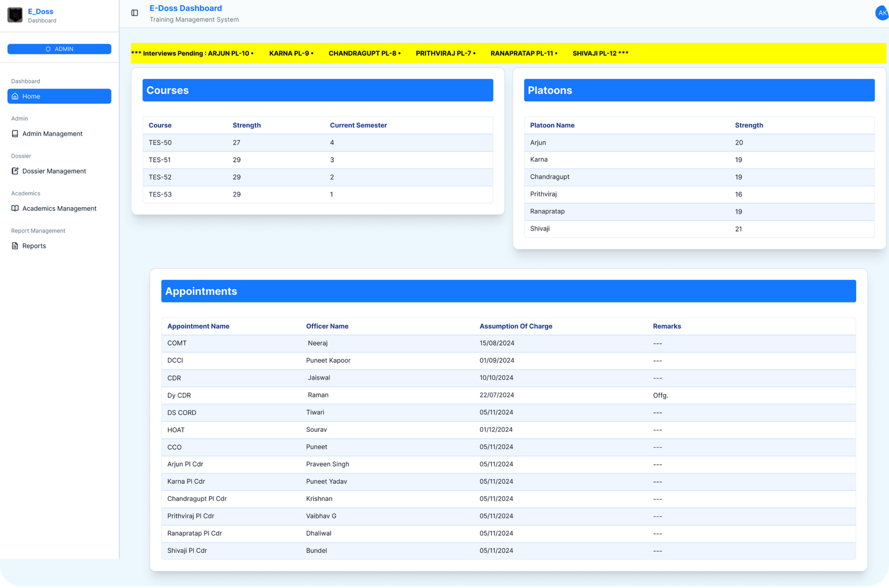Screen dimensions: 889x588
Task: Click the Current Semester column header
Action: [x=358, y=125]
